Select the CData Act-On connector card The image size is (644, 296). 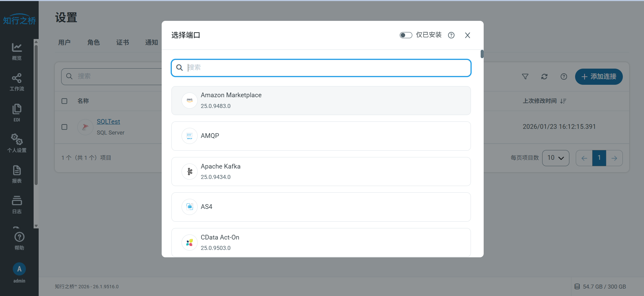tap(321, 243)
